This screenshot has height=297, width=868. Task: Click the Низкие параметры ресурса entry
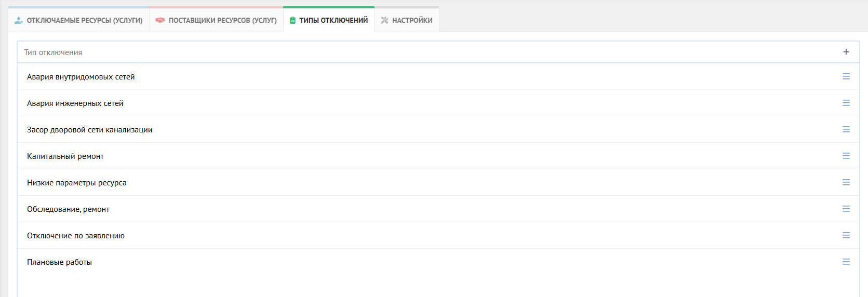[x=76, y=183]
